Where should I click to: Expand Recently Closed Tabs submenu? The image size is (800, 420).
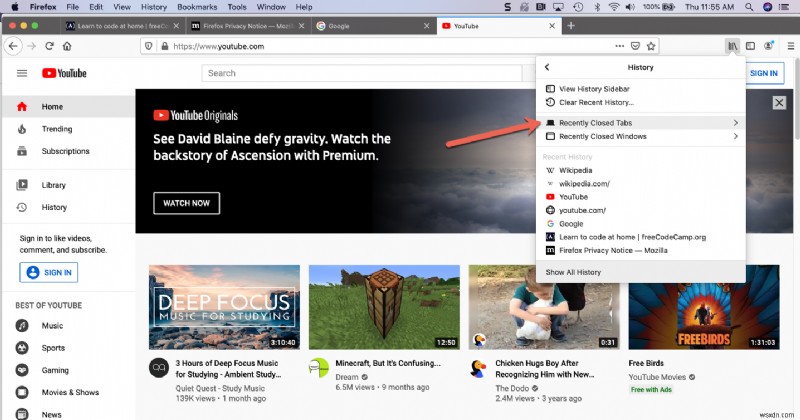(641, 123)
